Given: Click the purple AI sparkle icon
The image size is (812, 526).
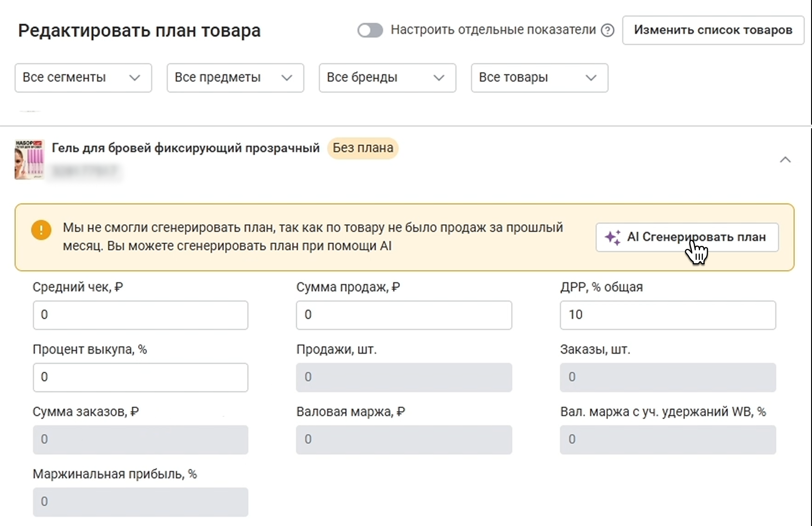Looking at the screenshot, I should pos(613,237).
